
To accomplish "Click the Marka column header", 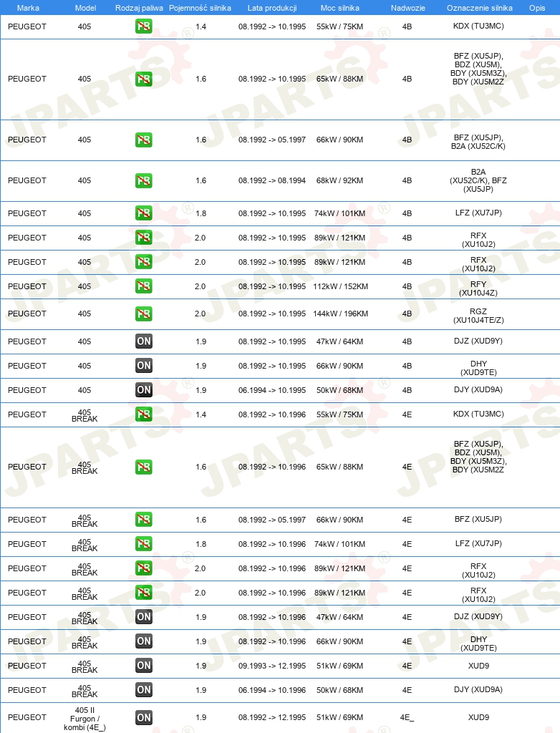I will [x=28, y=8].
